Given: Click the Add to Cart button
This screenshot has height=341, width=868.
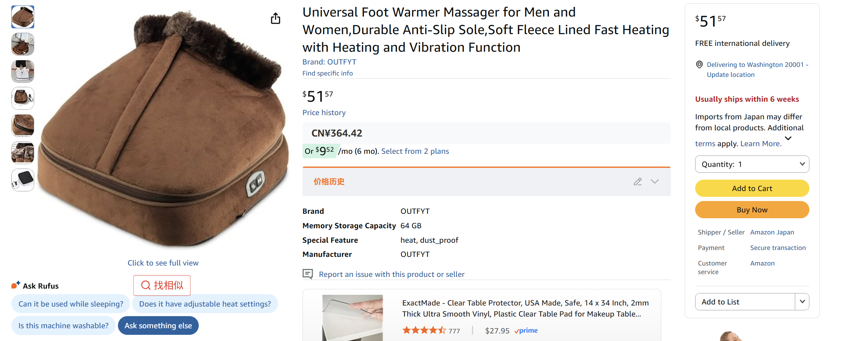Looking at the screenshot, I should 752,188.
